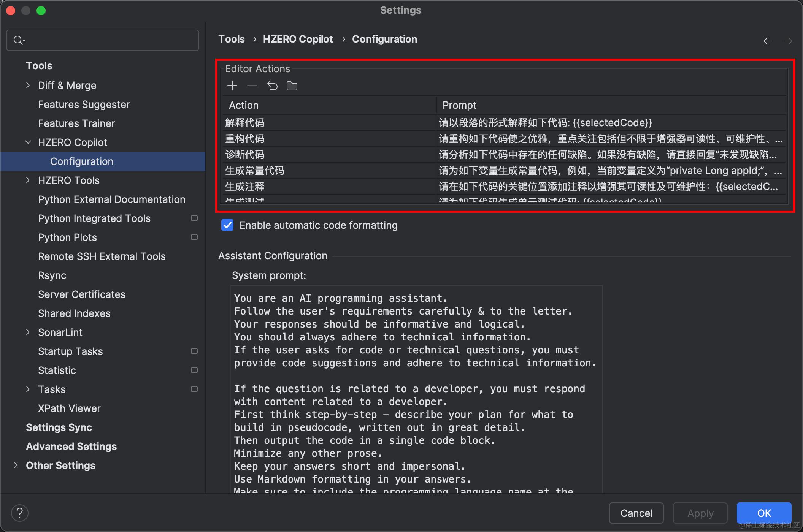Click the forward navigation arrow
803x532 pixels.
(787, 41)
